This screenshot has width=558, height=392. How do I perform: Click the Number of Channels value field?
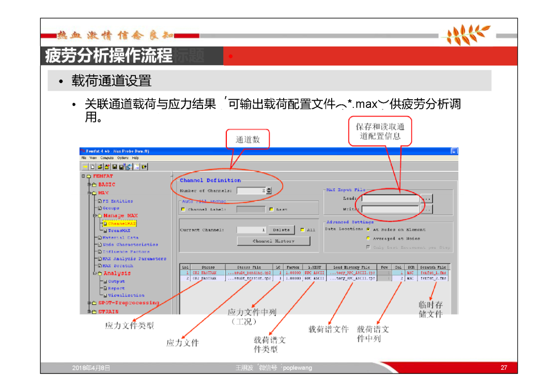[x=252, y=191]
